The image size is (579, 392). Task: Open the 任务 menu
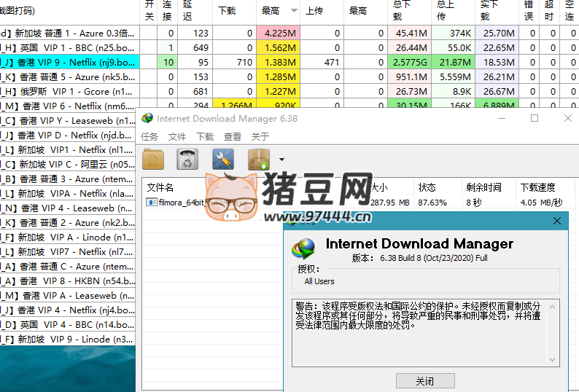click(x=149, y=136)
